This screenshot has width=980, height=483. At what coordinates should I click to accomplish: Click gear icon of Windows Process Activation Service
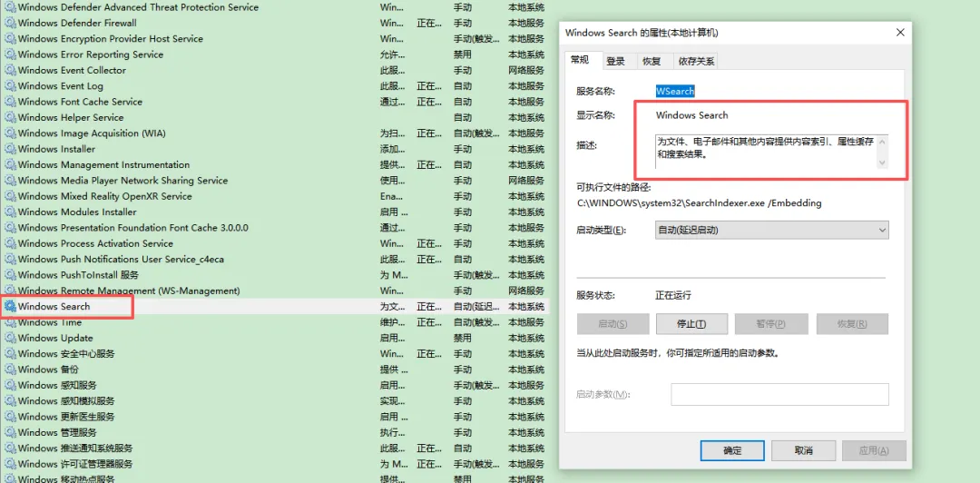tap(11, 243)
